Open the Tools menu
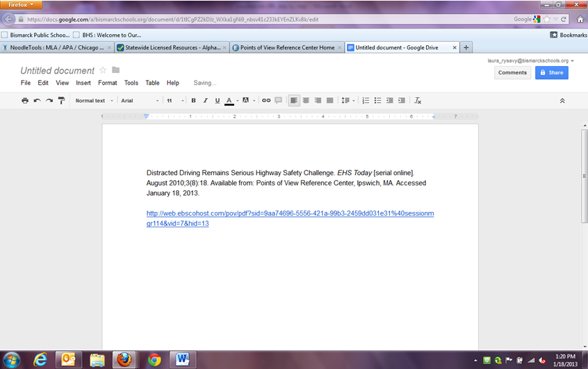Image resolution: width=588 pixels, height=369 pixels. tap(131, 83)
